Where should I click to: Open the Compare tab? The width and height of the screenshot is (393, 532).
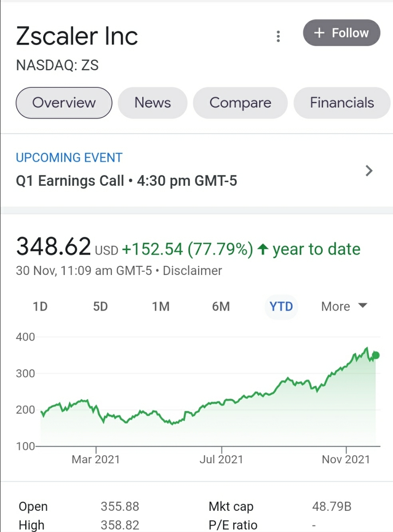240,103
